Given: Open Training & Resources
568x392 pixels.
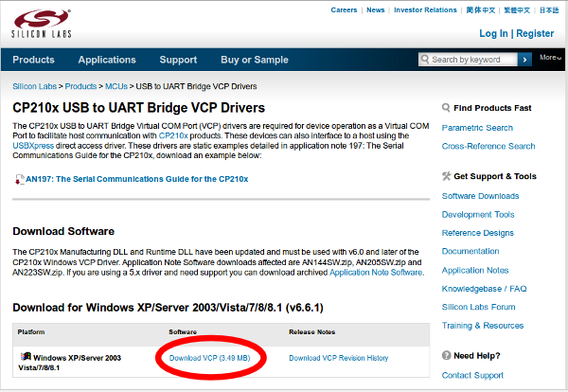Looking at the screenshot, I should [483, 326].
